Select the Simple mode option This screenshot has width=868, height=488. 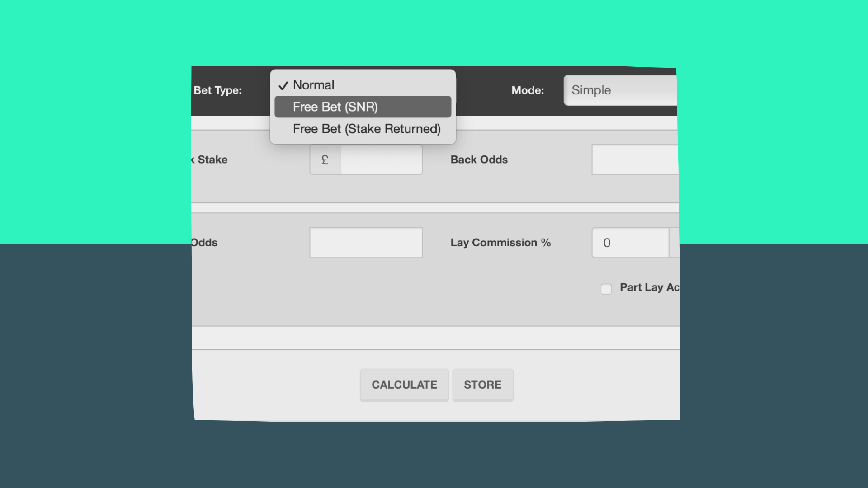coord(620,90)
